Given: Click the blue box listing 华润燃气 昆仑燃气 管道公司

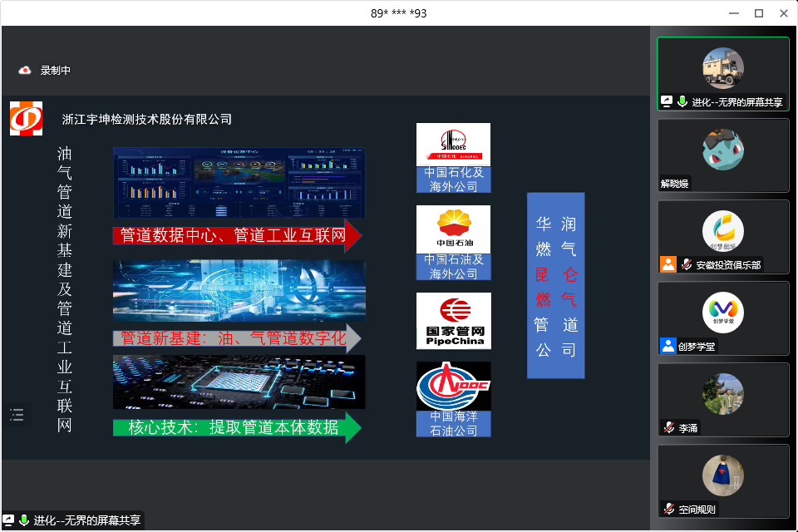Looking at the screenshot, I should (x=556, y=286).
